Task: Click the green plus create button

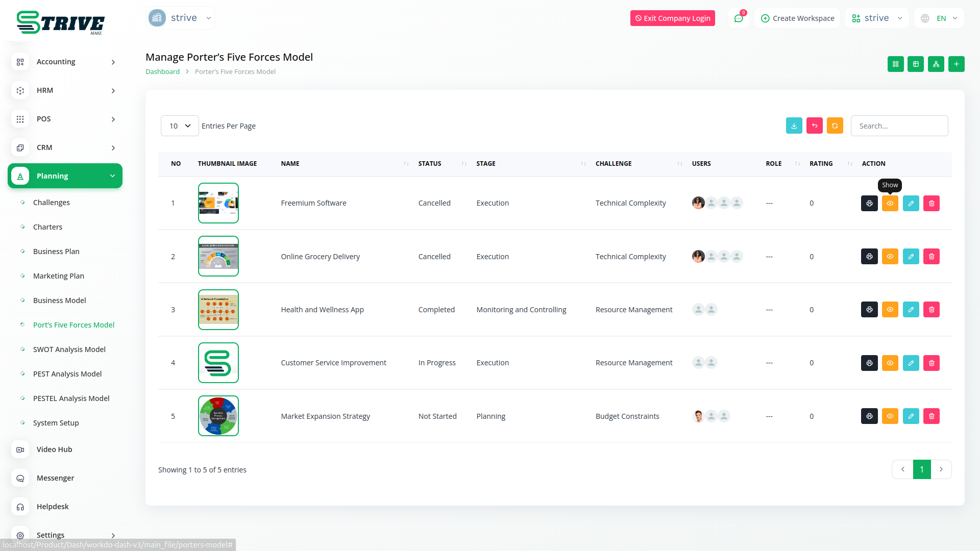Action: [956, 64]
